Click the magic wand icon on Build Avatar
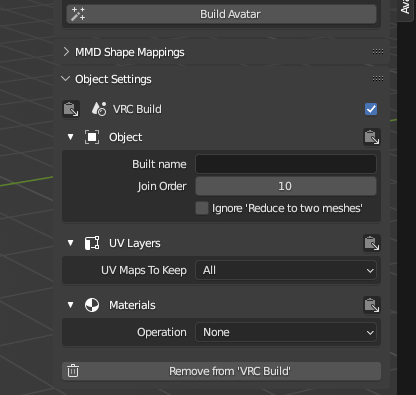416x395 pixels. tap(78, 14)
